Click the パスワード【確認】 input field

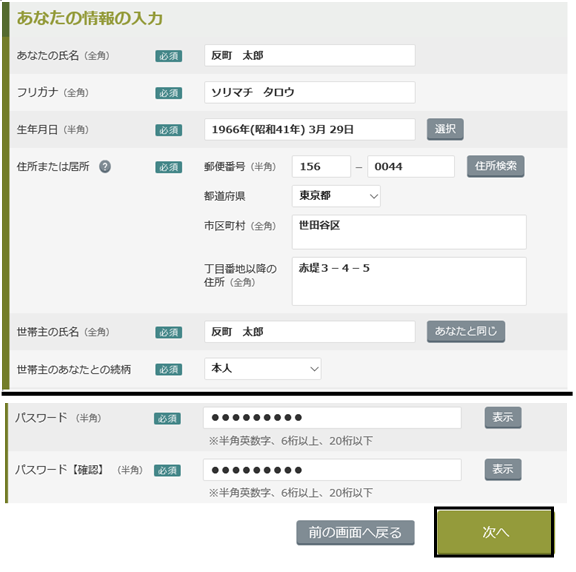pyautogui.click(x=332, y=470)
